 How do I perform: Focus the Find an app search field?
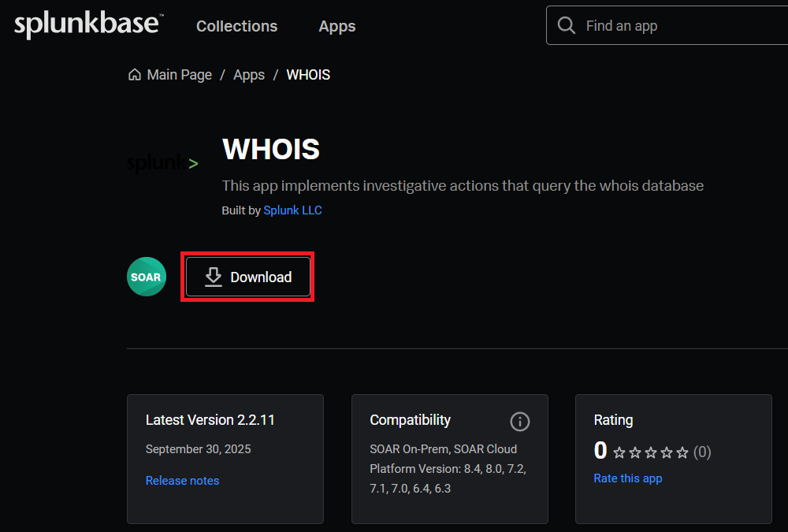(678, 26)
